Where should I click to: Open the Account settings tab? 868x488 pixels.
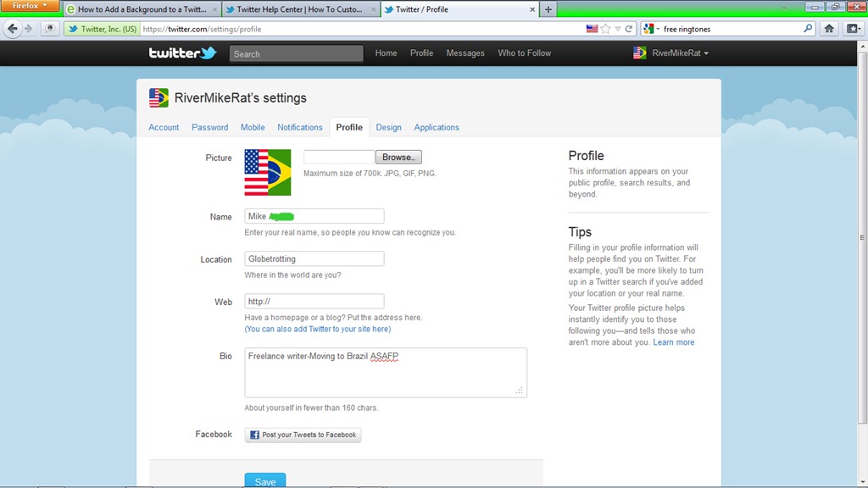coord(164,127)
